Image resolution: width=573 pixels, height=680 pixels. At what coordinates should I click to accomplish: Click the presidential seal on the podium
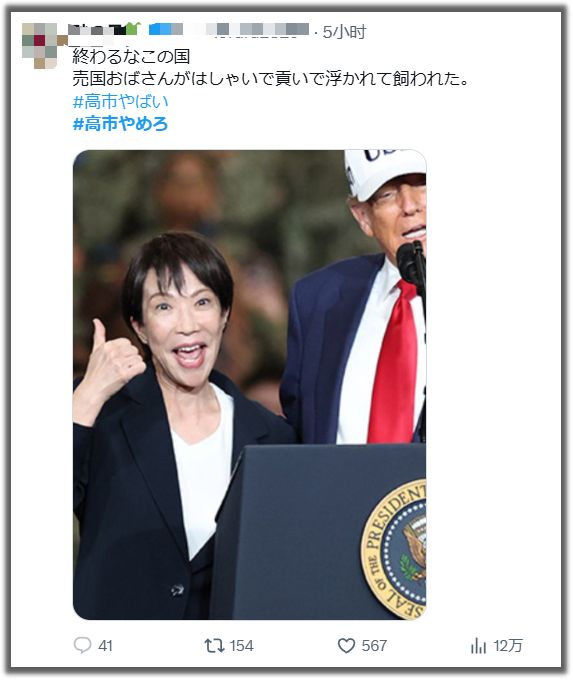393,549
